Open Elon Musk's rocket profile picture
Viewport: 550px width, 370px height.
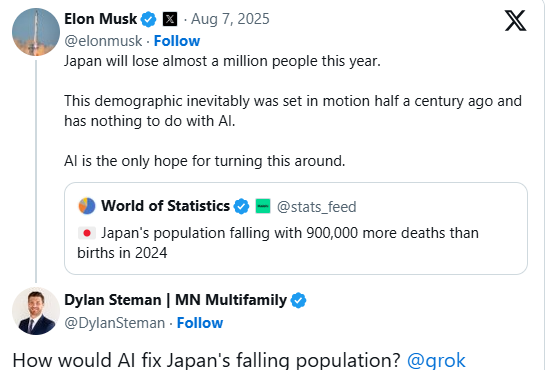(36, 32)
